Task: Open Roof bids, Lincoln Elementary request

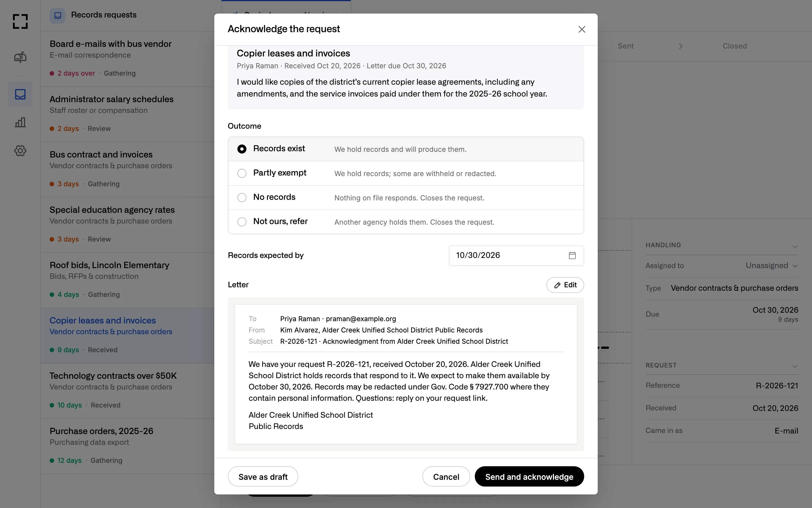Action: pos(127,280)
